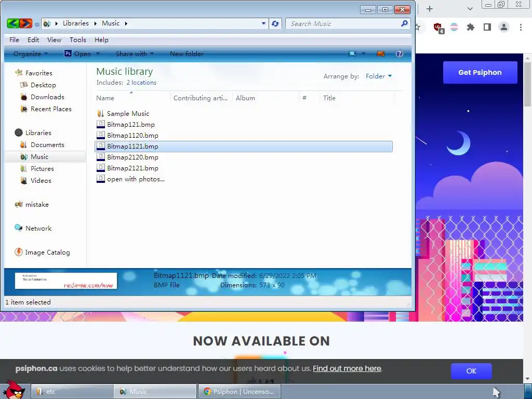Viewport: 532px width, 399px height.
Task: Select the Pictures library
Action: coord(42,168)
